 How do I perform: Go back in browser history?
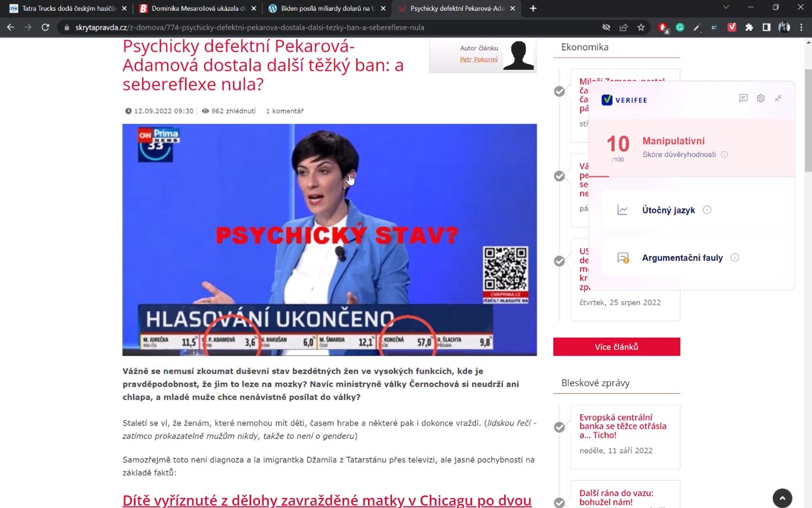10,27
